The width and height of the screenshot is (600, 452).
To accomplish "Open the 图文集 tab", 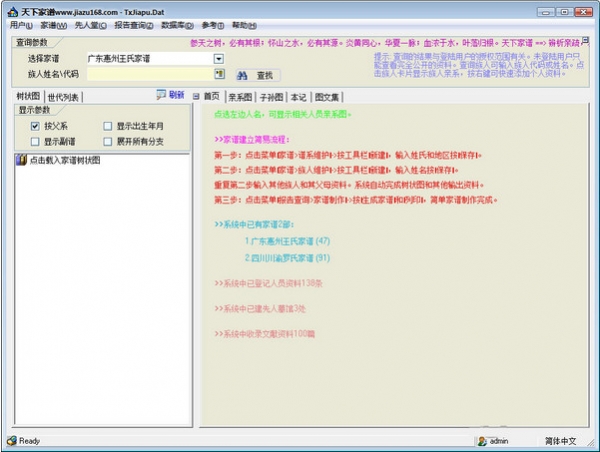I will click(327, 96).
